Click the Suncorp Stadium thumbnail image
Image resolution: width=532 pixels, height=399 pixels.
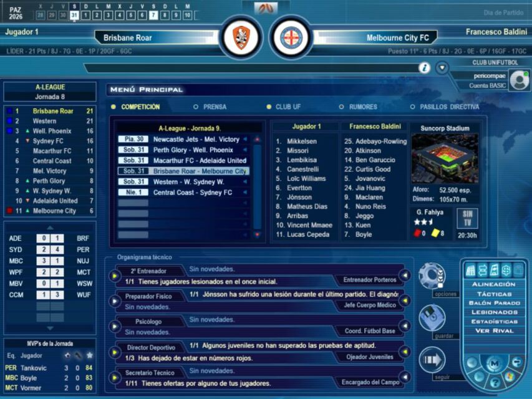coord(444,158)
